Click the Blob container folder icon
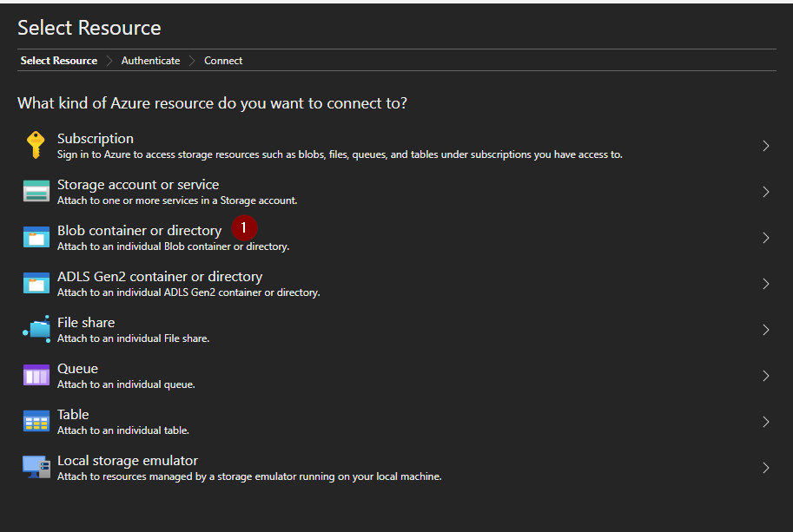Screen dimensions: 793x532 tap(36, 236)
